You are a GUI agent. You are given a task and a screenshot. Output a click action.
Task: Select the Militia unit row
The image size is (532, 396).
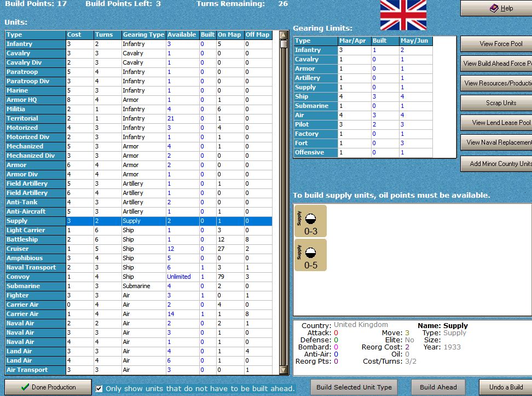(x=138, y=109)
